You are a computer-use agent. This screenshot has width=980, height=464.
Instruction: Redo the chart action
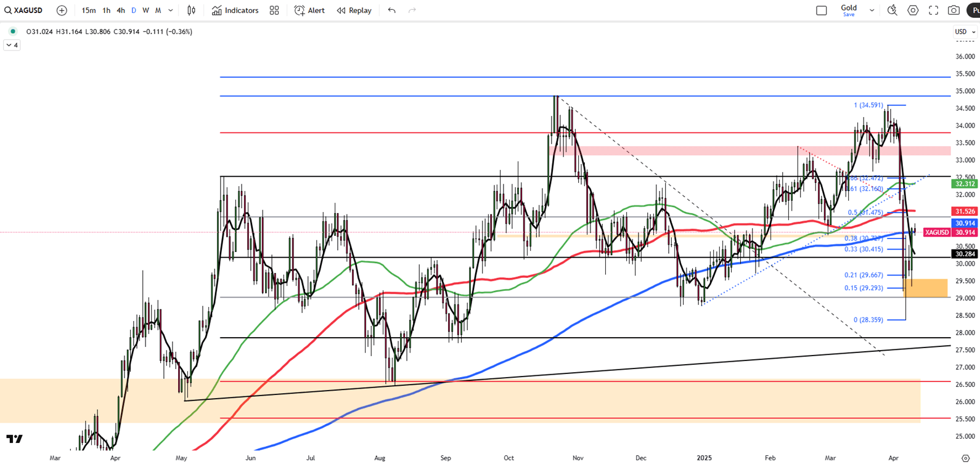(x=412, y=10)
